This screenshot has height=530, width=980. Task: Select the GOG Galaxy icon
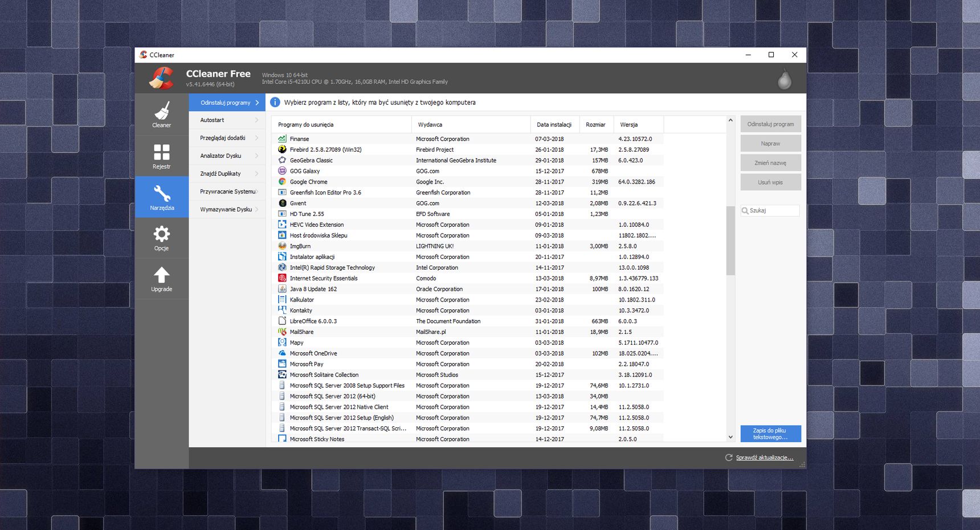282,171
